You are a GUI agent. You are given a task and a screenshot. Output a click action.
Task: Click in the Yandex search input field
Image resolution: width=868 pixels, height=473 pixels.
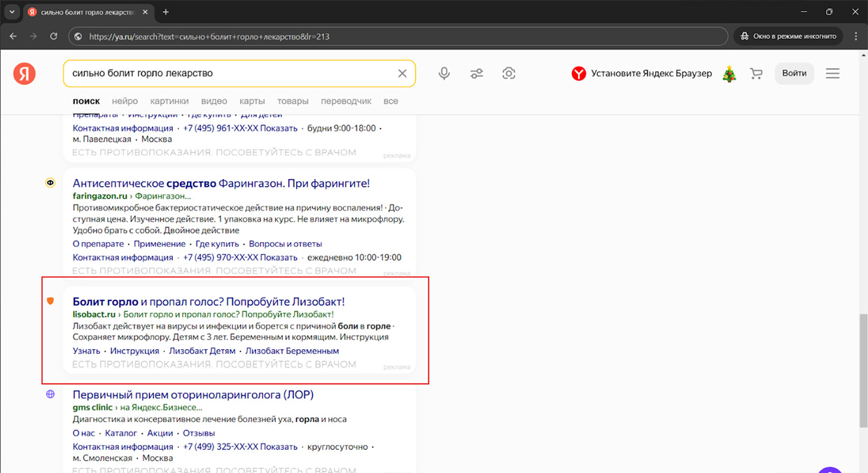(x=231, y=73)
